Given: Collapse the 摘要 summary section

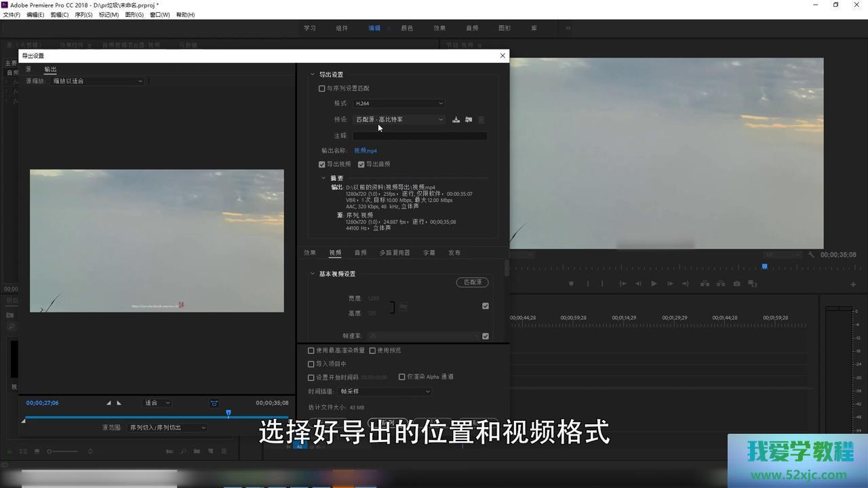Looking at the screenshot, I should [x=323, y=178].
